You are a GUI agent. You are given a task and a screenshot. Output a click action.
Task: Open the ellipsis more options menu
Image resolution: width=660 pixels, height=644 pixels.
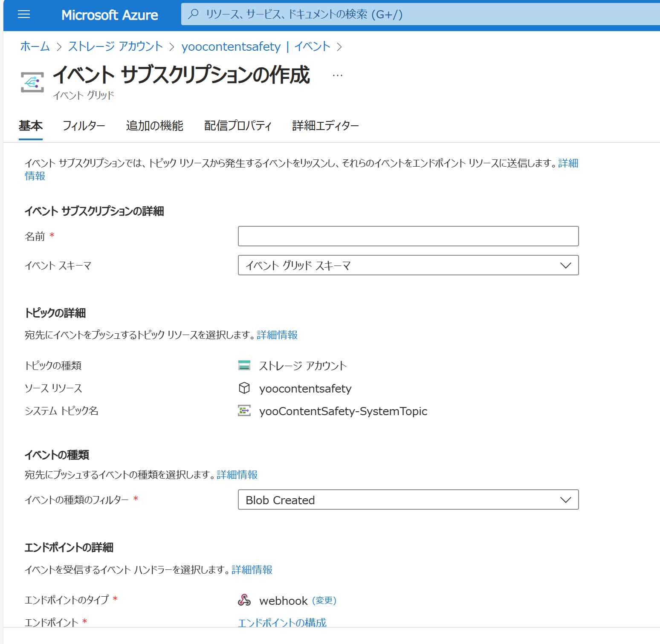point(338,75)
